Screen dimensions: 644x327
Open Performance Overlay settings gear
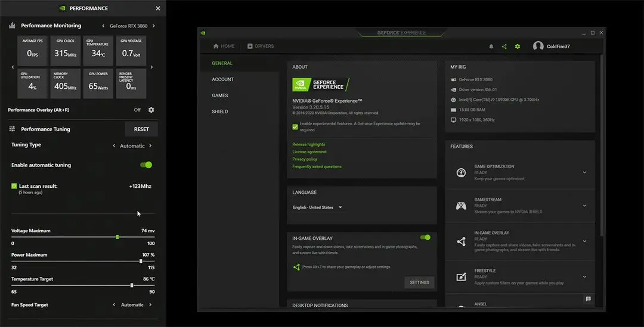click(x=151, y=110)
